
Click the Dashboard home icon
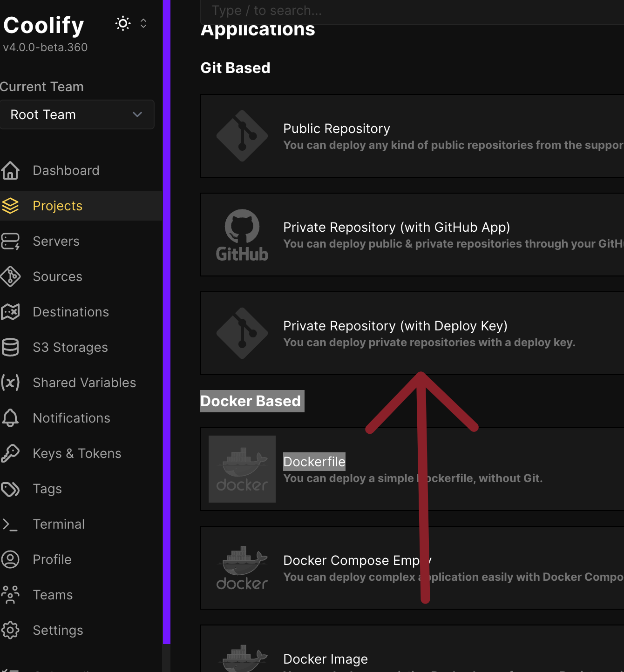[x=10, y=170]
